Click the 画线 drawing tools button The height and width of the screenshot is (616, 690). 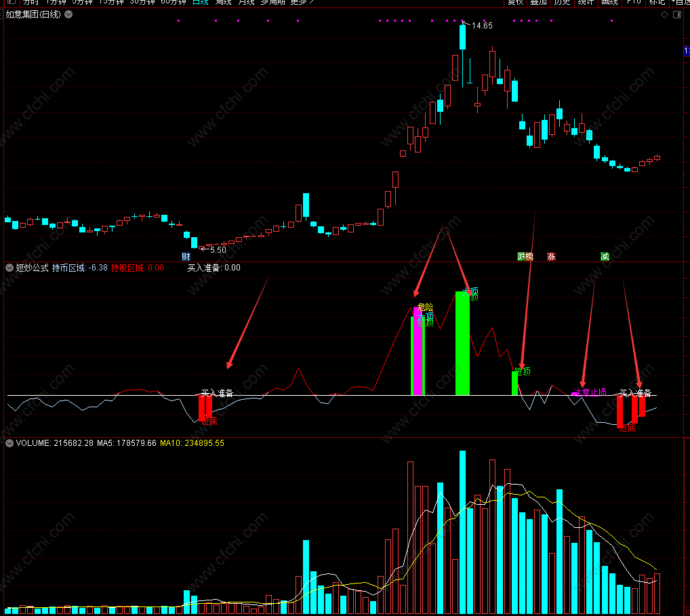(609, 2)
